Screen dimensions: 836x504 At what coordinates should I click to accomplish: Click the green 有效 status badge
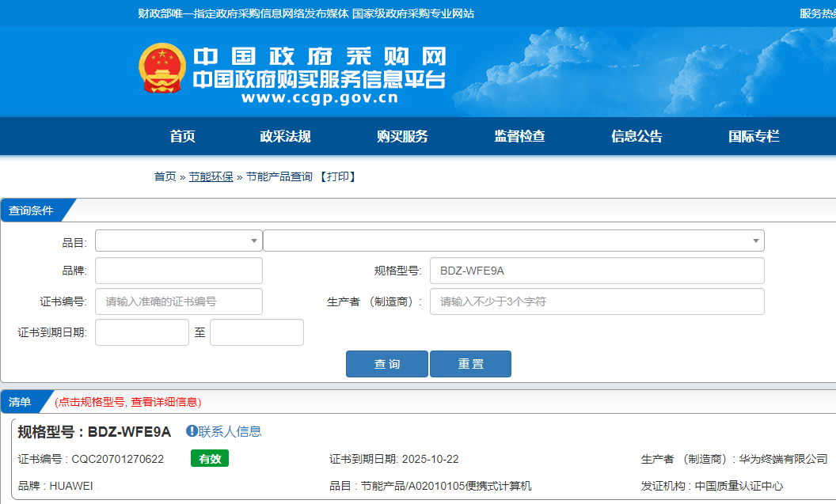coord(210,459)
